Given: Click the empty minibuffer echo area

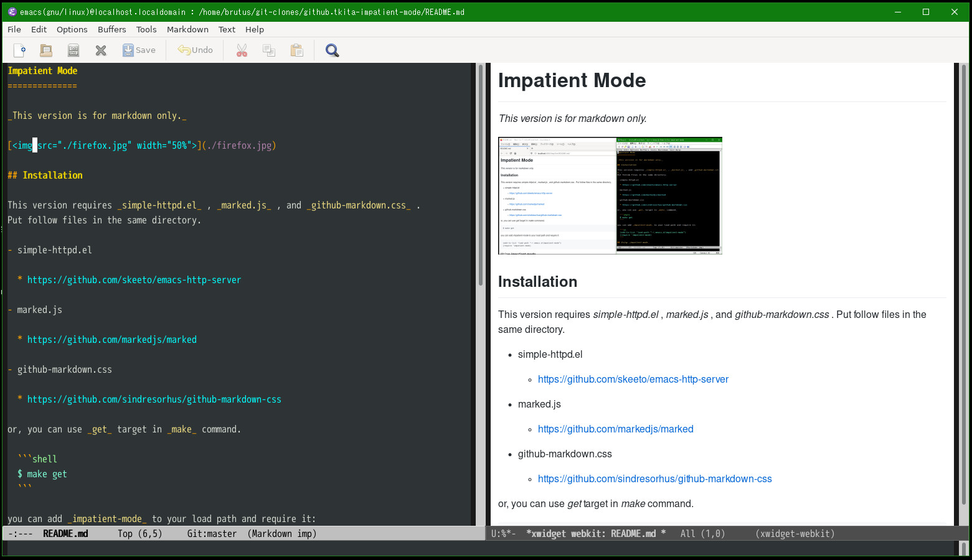Looking at the screenshot, I should [x=479, y=548].
